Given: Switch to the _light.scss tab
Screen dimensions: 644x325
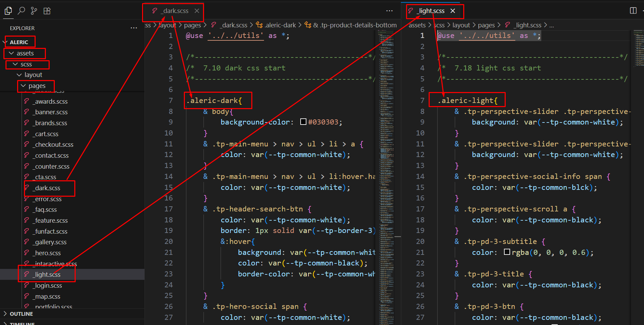Looking at the screenshot, I should click(431, 11).
